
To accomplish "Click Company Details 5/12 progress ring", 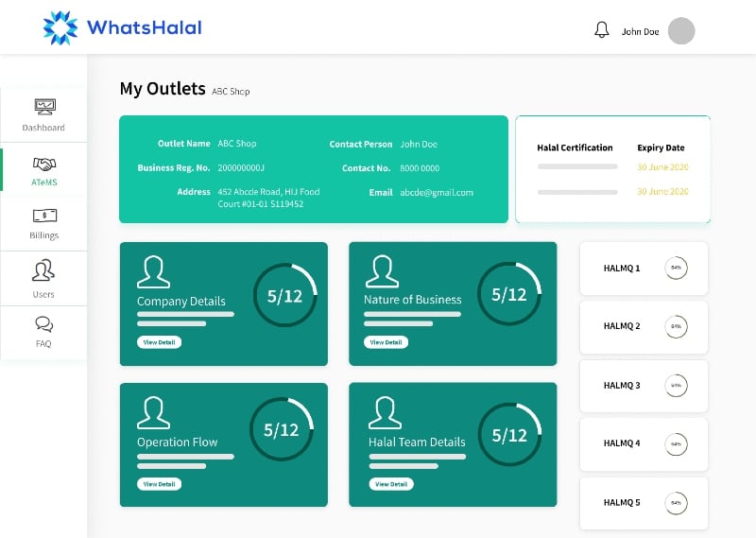I will click(x=285, y=295).
